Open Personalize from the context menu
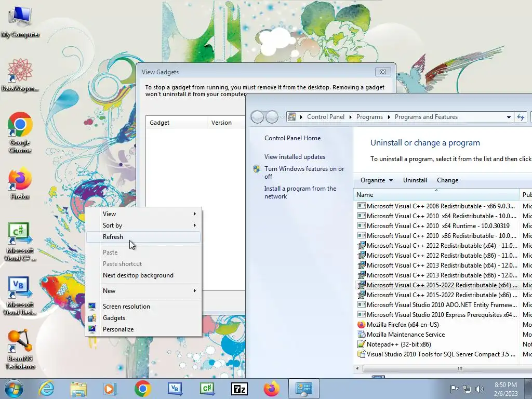The width and height of the screenshot is (532, 399). tap(143, 329)
